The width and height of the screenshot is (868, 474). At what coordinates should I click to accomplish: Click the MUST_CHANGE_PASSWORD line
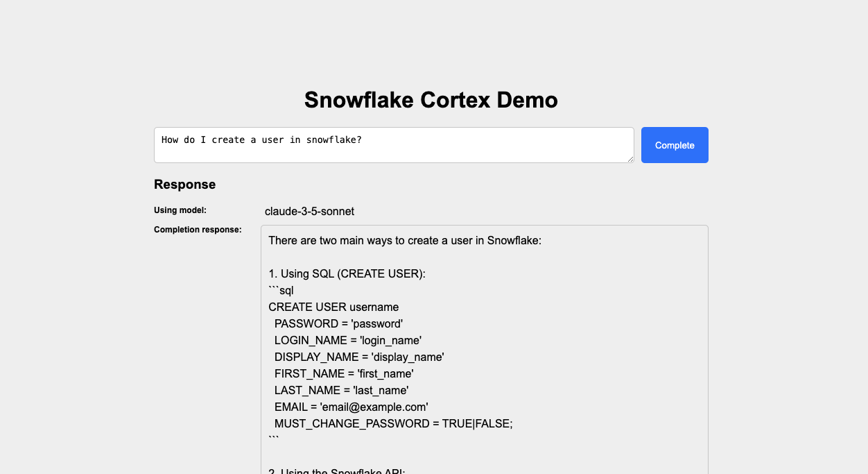(393, 423)
